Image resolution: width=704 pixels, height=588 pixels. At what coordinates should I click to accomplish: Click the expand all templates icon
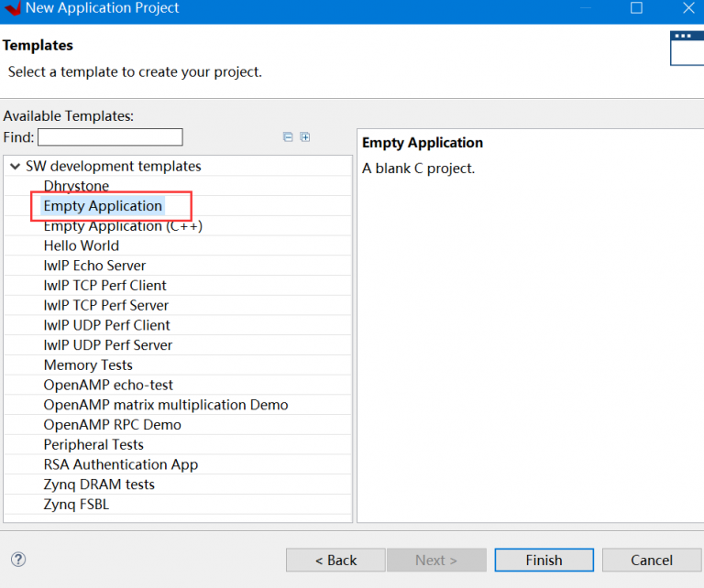coord(305,137)
